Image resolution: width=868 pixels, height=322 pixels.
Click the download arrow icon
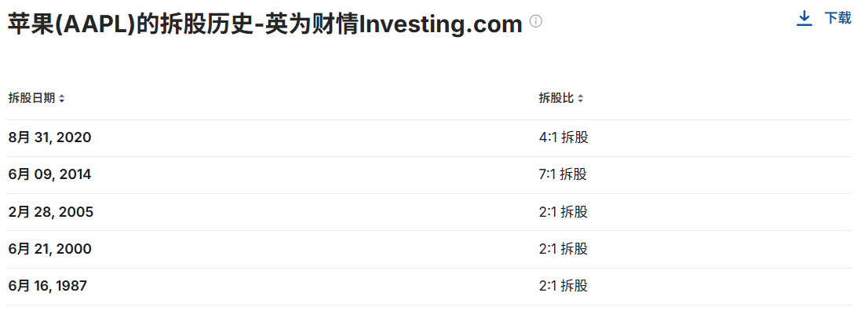[804, 19]
